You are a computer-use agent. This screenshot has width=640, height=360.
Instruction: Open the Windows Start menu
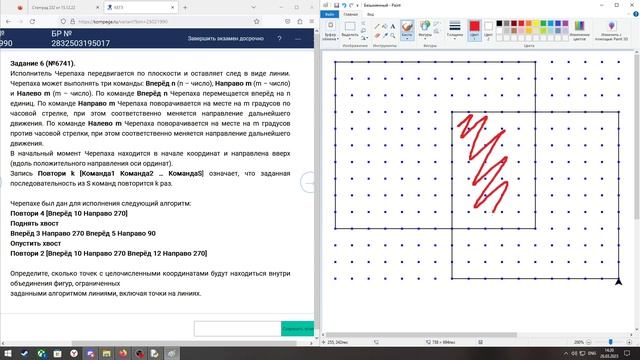(x=7, y=353)
